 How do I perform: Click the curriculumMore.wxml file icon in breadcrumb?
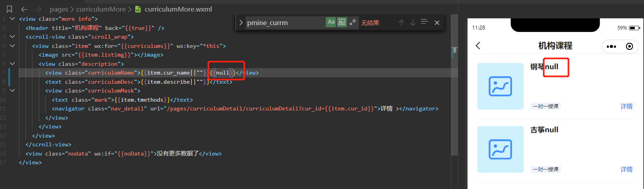[x=138, y=9]
